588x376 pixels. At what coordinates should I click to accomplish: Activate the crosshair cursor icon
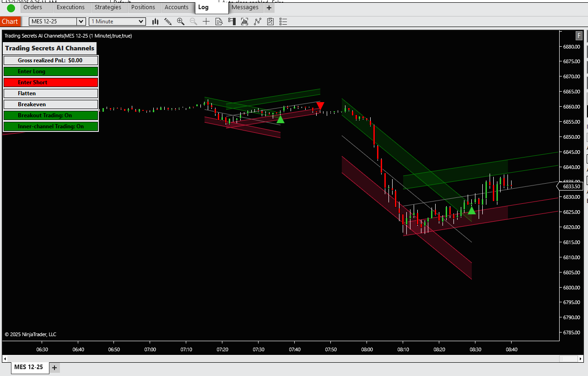click(x=206, y=22)
